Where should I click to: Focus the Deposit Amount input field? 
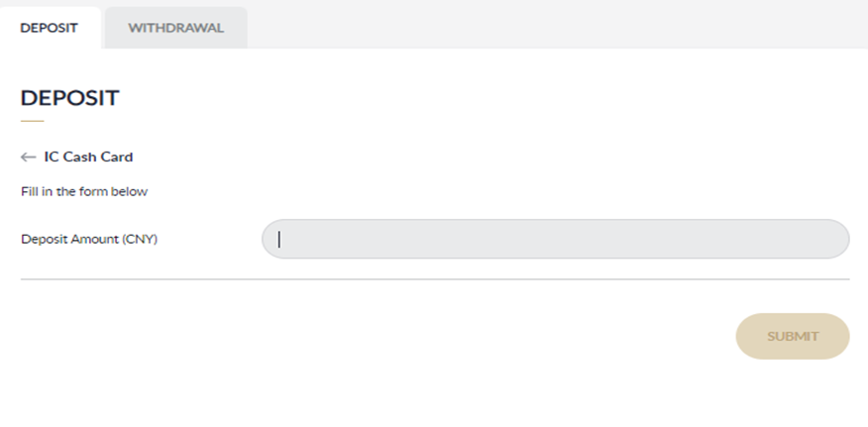tap(555, 239)
